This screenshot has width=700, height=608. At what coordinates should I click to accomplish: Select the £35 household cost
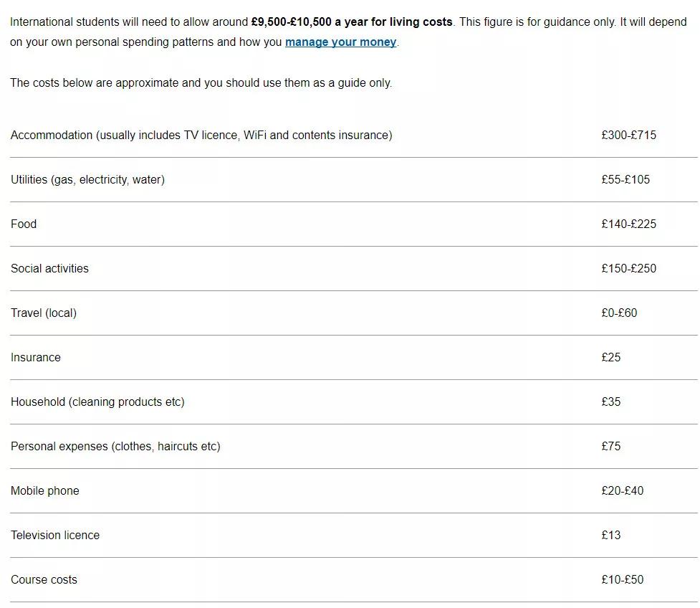click(x=610, y=402)
